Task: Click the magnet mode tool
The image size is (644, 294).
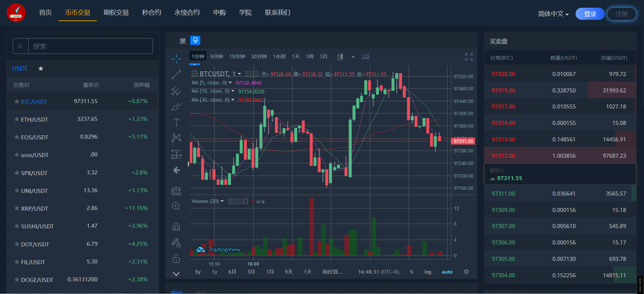Action: coord(176,227)
